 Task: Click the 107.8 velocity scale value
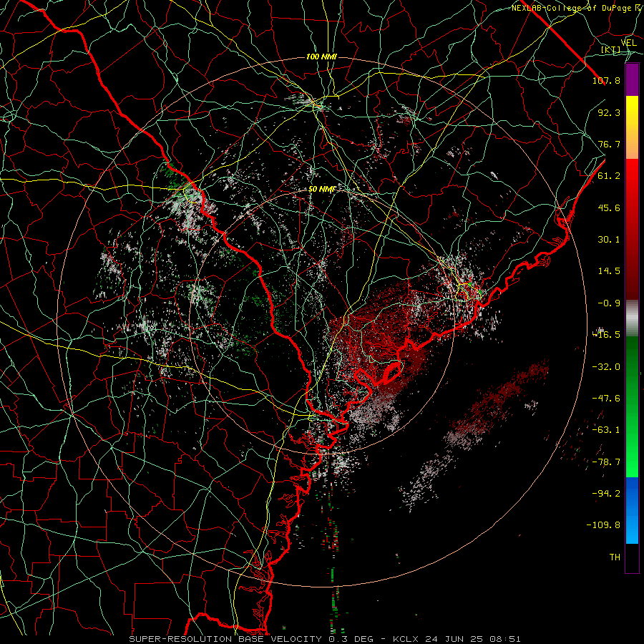tap(606, 80)
